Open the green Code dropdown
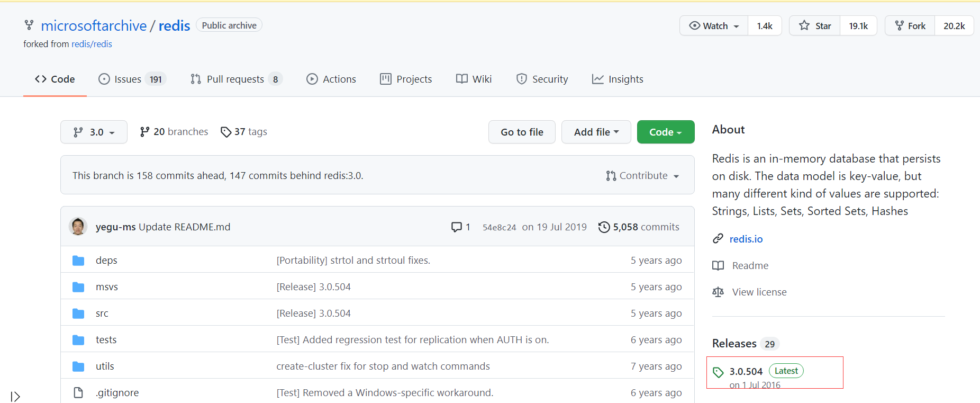 click(x=666, y=132)
